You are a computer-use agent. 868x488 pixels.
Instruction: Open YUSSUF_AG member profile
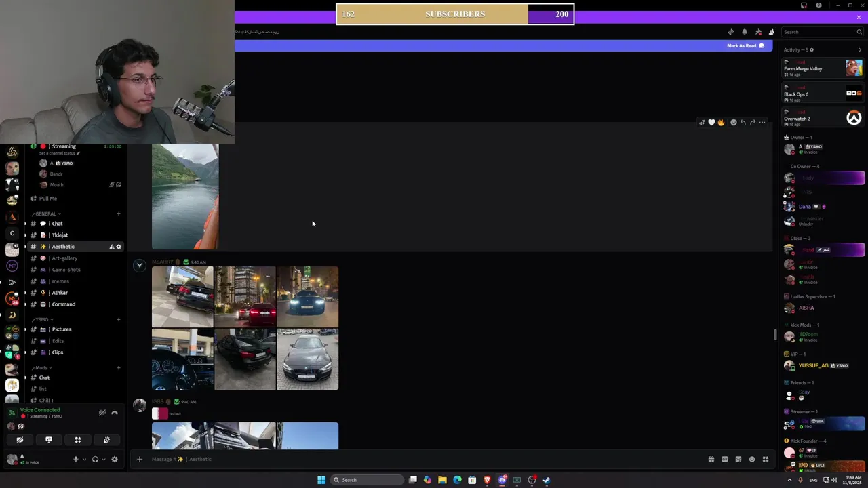click(x=823, y=366)
